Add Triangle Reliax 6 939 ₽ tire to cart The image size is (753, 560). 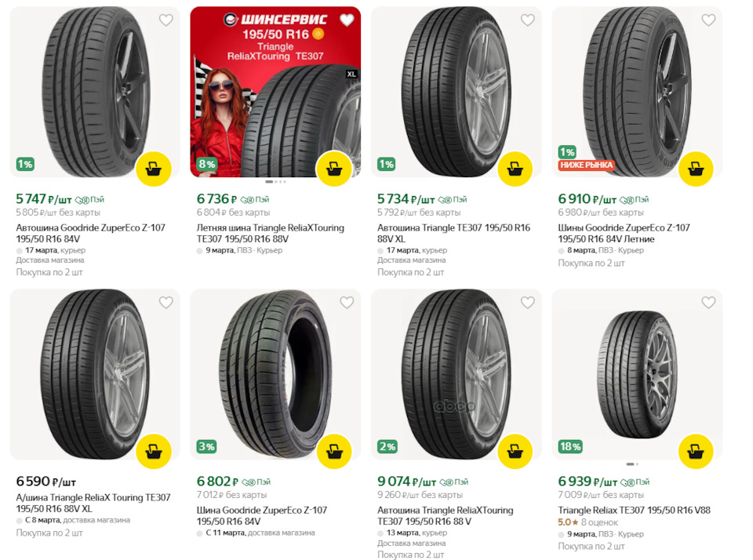point(695,451)
